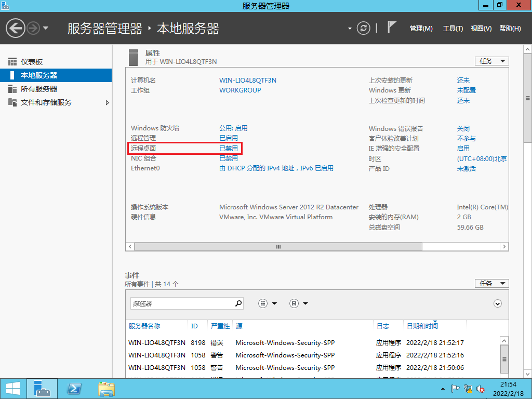The height and width of the screenshot is (399, 532).
Task: Click the save query disk icon
Action: (294, 303)
